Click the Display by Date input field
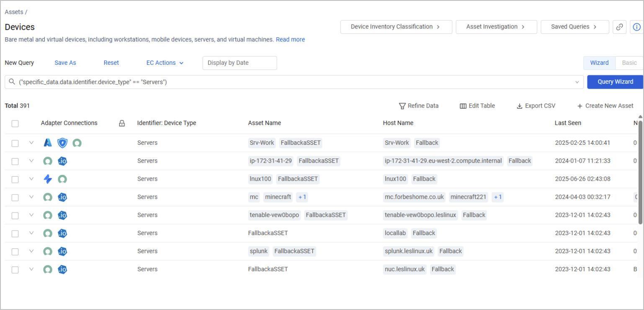 (240, 63)
